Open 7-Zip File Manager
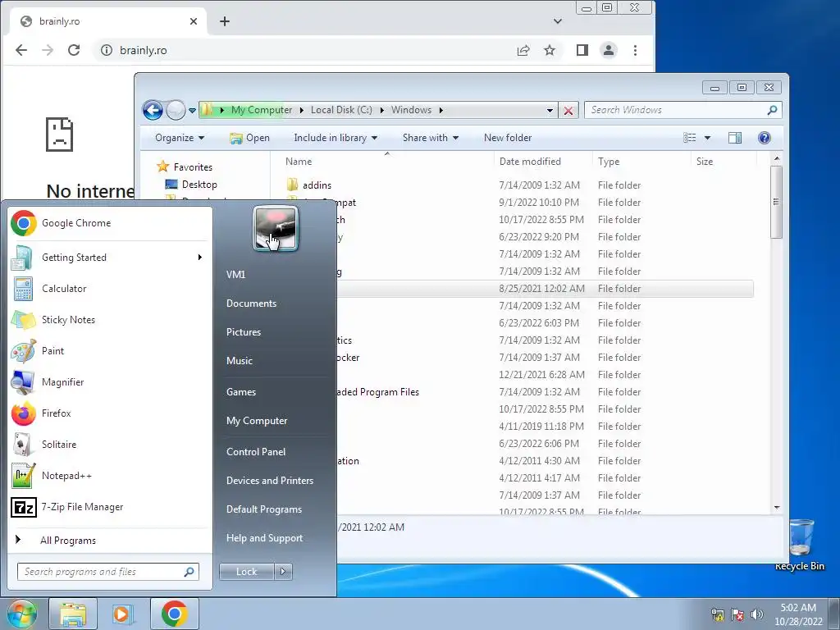The image size is (840, 630). [109, 506]
